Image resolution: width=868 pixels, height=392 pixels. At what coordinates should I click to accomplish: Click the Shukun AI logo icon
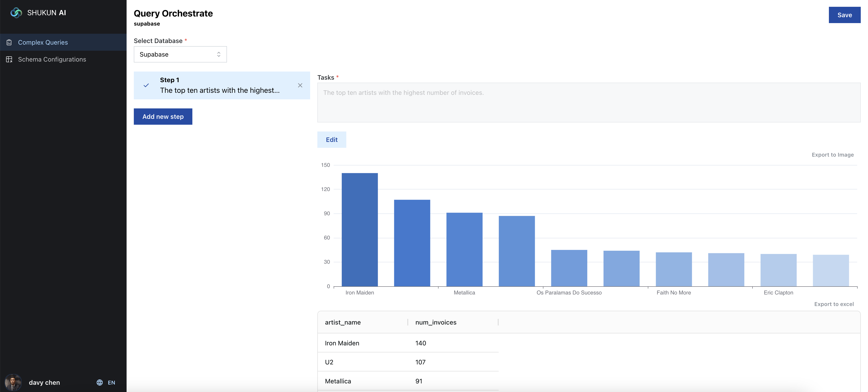tap(16, 13)
